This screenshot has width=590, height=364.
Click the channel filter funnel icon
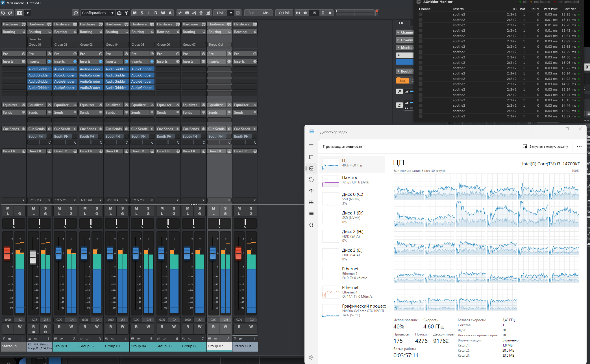coord(127,13)
